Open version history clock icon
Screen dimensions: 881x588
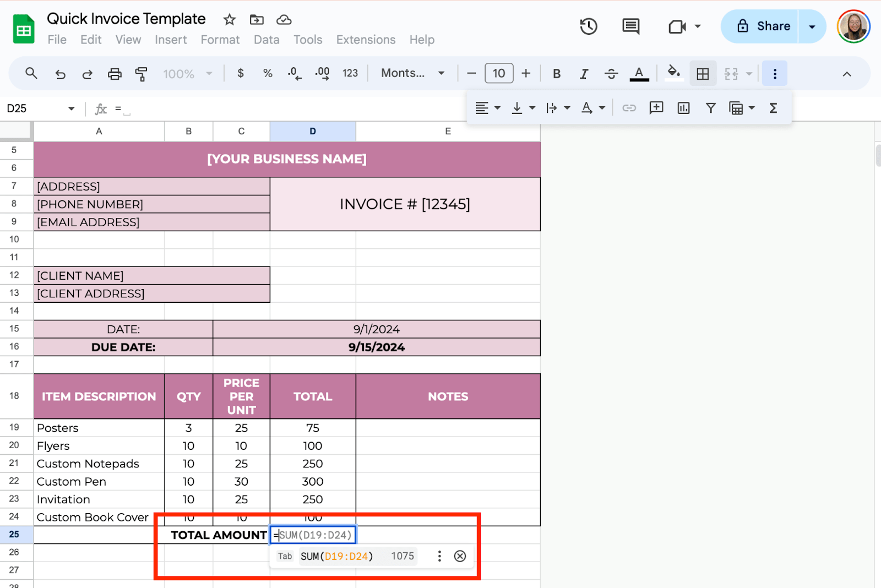[x=589, y=26]
